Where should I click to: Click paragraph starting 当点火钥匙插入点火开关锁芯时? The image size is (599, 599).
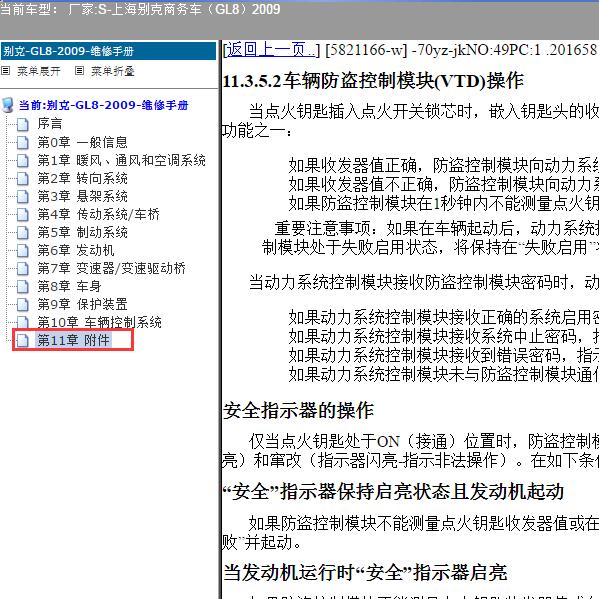coord(410,121)
